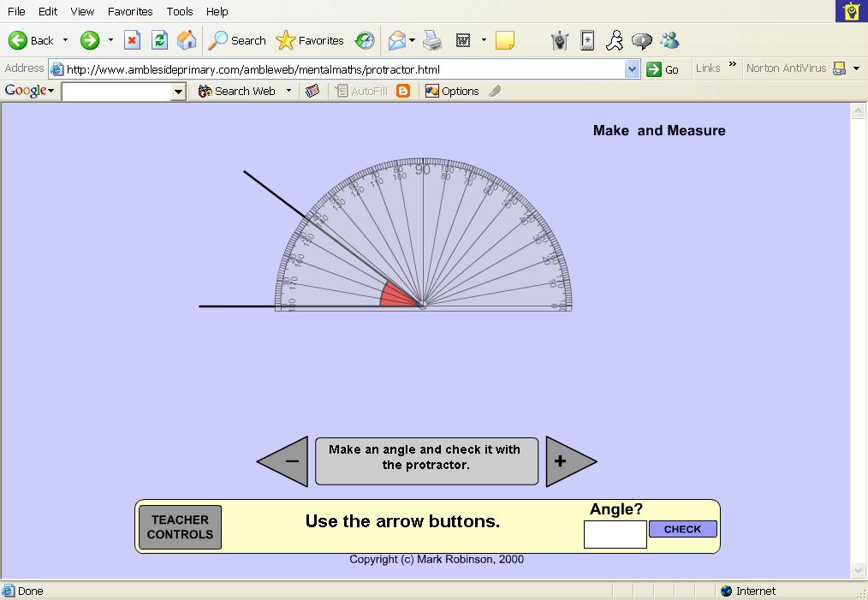Screen dimensions: 868x600
Task: Click the mobile device toolbar icon
Action: tap(587, 40)
